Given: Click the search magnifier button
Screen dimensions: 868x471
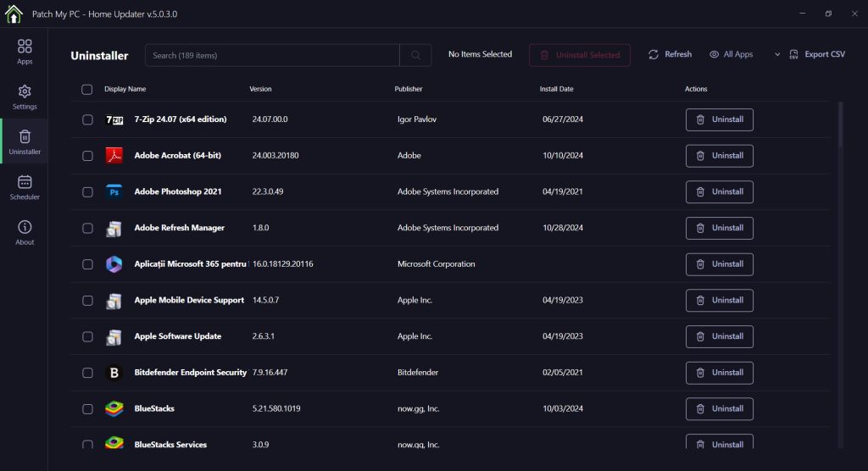Looking at the screenshot, I should 415,55.
